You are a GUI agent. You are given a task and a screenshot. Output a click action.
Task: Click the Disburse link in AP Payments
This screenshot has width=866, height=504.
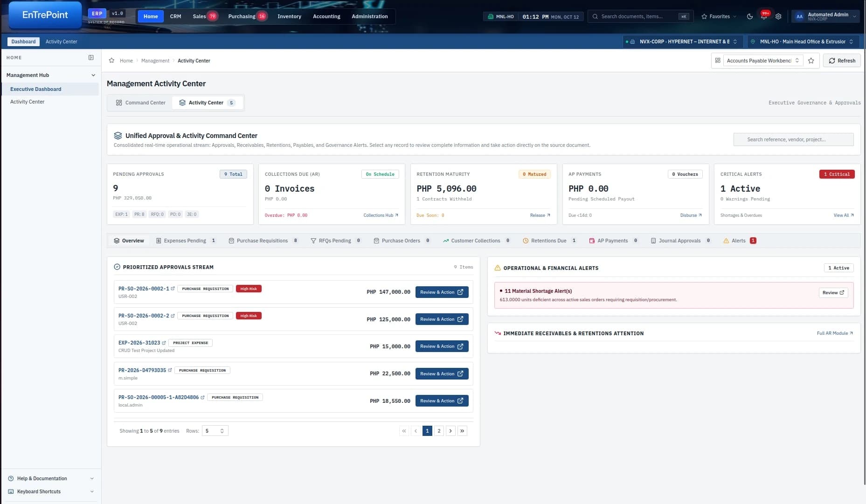(691, 215)
